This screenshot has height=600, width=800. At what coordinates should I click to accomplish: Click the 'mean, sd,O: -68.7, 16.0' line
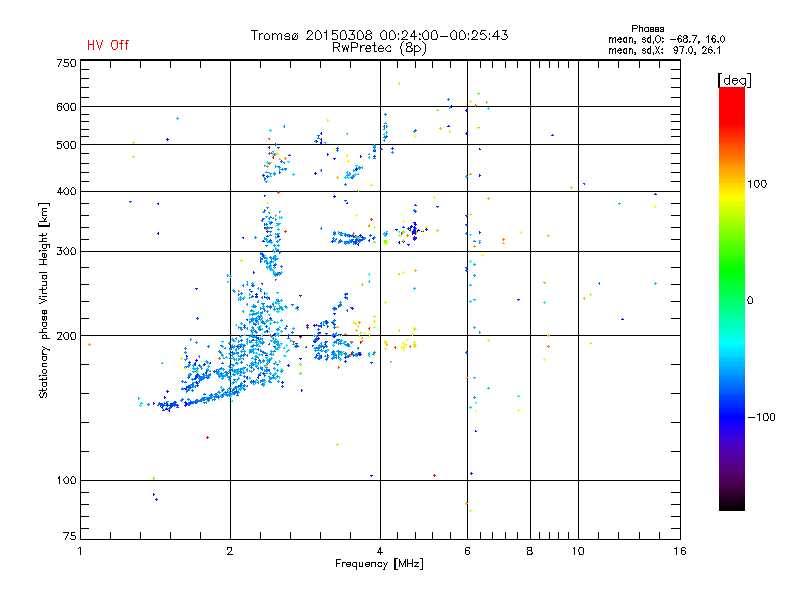coord(666,39)
